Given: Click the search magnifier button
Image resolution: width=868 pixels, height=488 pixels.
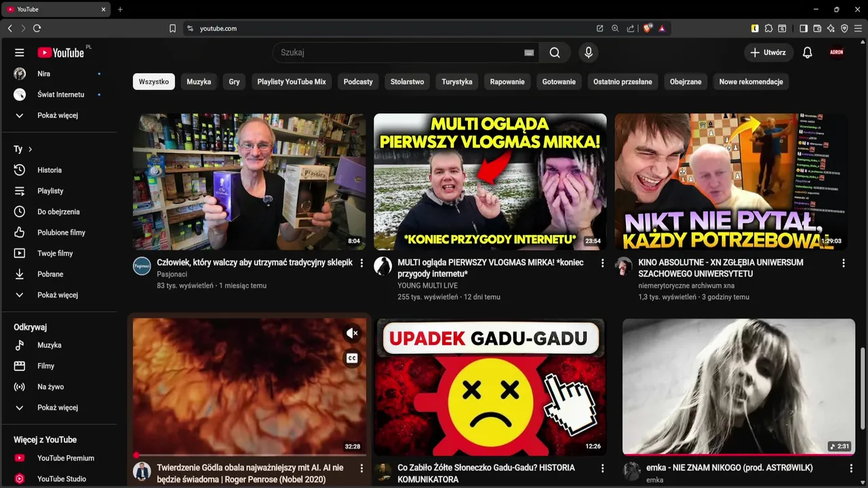Looking at the screenshot, I should point(555,52).
